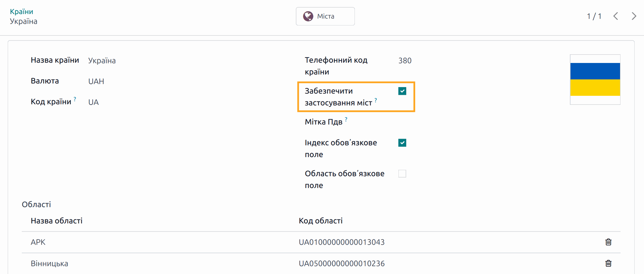Delete the АРК region row
Screen dimensions: 644x274
(608, 242)
